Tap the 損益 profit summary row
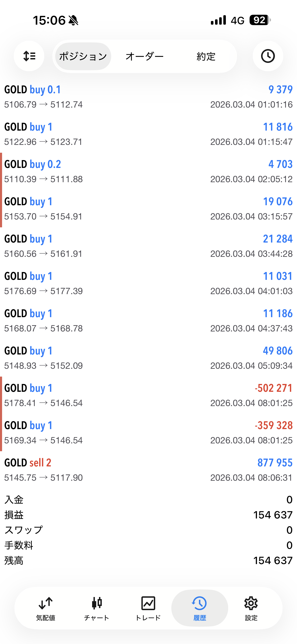 tap(148, 515)
